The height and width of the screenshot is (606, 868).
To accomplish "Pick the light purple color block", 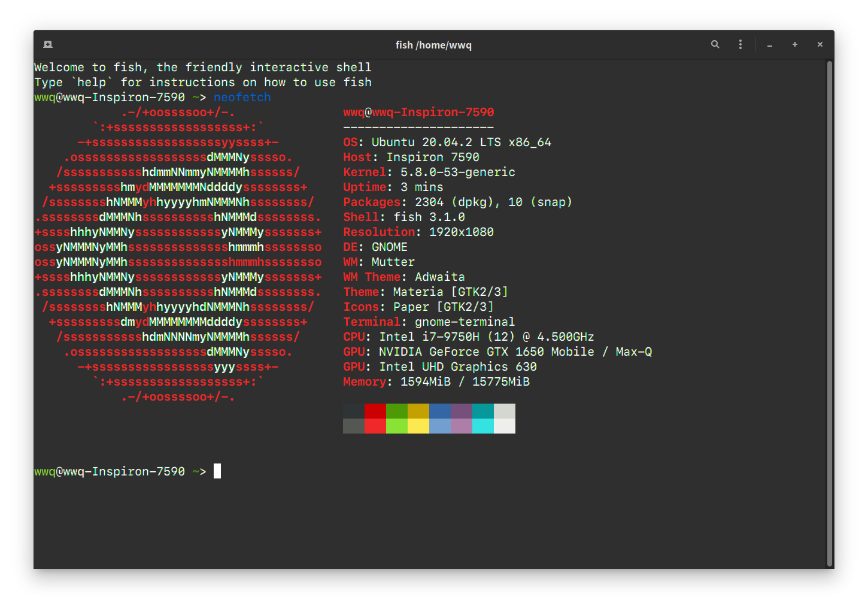I will 462,426.
